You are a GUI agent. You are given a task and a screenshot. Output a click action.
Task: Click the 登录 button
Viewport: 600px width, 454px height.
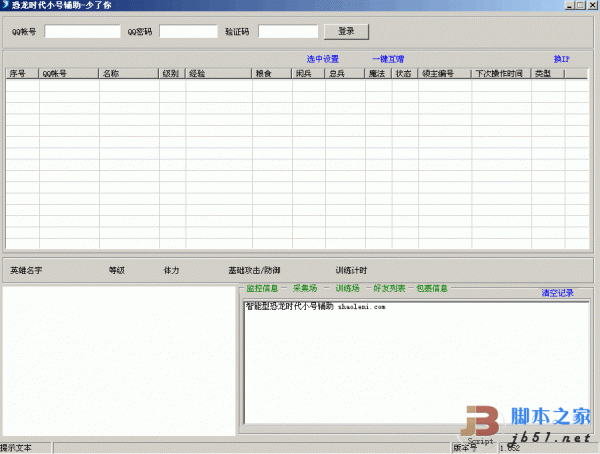pos(346,32)
